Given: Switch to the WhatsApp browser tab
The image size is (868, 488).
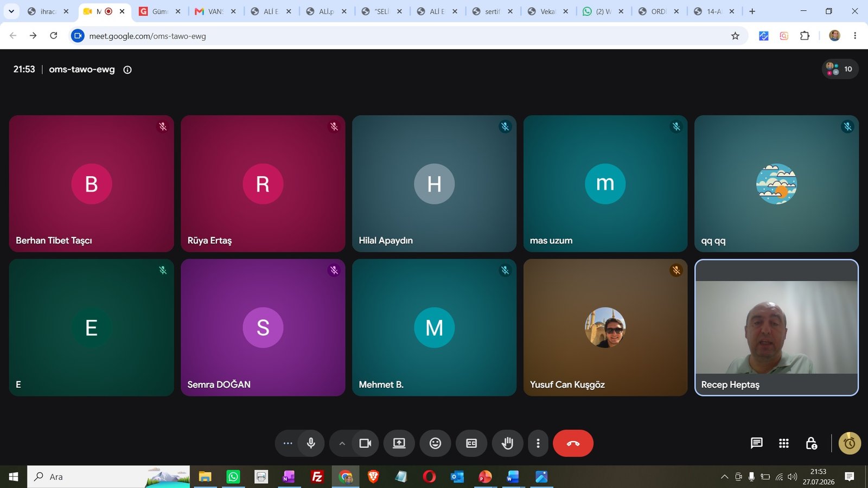Looking at the screenshot, I should [603, 11].
